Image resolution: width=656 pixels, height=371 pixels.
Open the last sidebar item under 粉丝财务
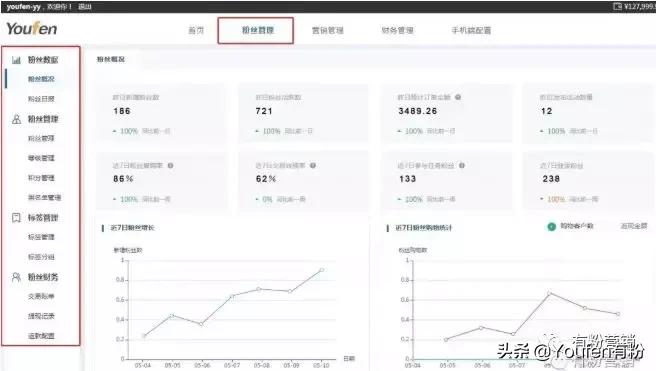click(41, 336)
